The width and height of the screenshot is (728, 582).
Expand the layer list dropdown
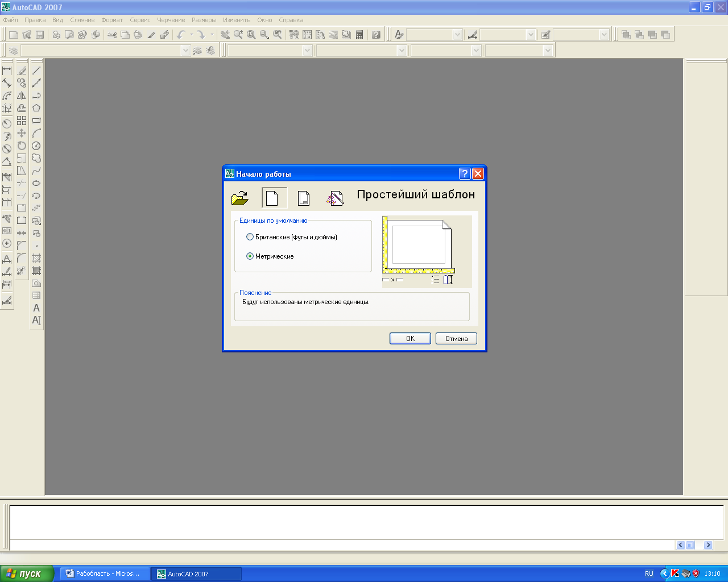pos(185,51)
